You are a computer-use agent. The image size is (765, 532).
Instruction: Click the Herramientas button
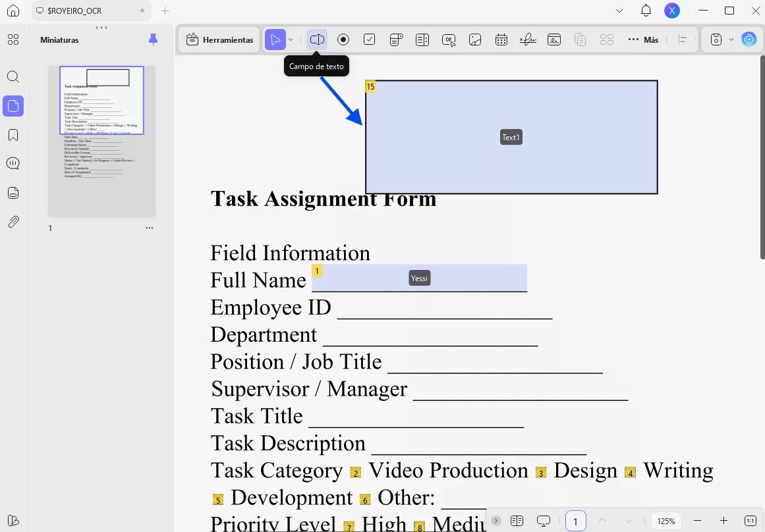(219, 40)
